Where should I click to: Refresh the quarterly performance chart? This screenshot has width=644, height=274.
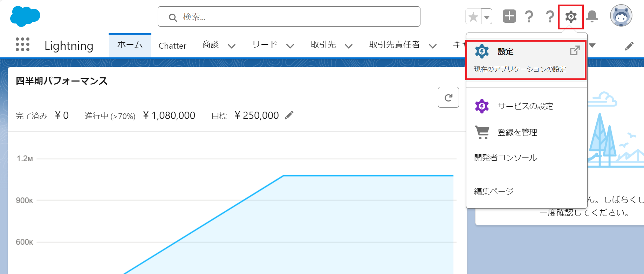448,97
